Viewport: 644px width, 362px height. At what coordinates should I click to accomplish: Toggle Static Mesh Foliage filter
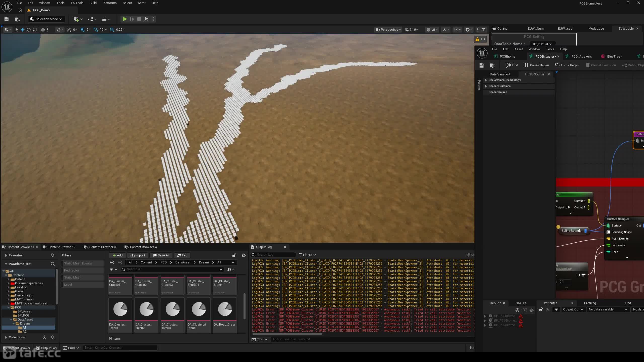82,263
